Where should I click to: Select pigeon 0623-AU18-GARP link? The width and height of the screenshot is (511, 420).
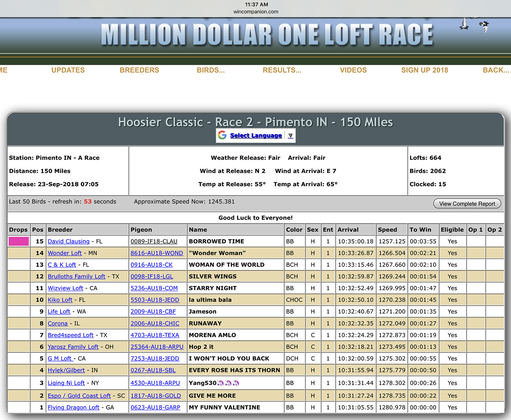(x=155, y=407)
